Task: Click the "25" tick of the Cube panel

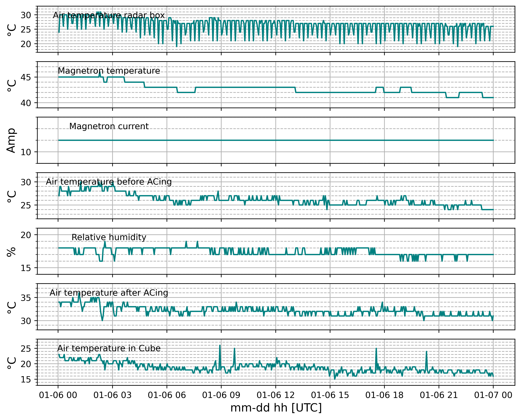Action: point(26,349)
